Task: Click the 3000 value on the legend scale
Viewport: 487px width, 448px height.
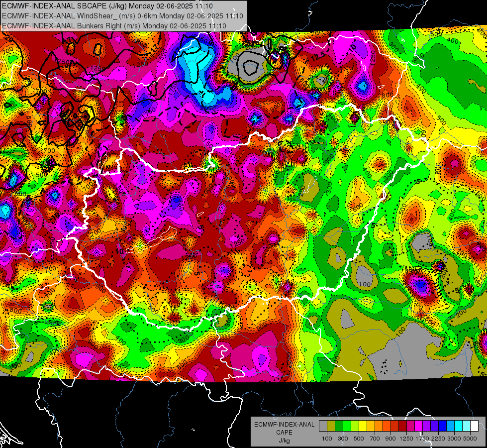Action: tap(454, 439)
